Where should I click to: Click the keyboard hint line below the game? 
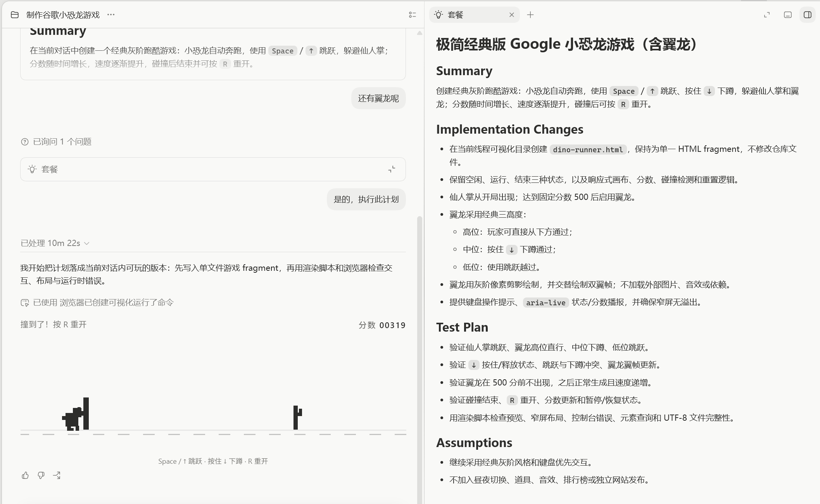click(x=213, y=461)
